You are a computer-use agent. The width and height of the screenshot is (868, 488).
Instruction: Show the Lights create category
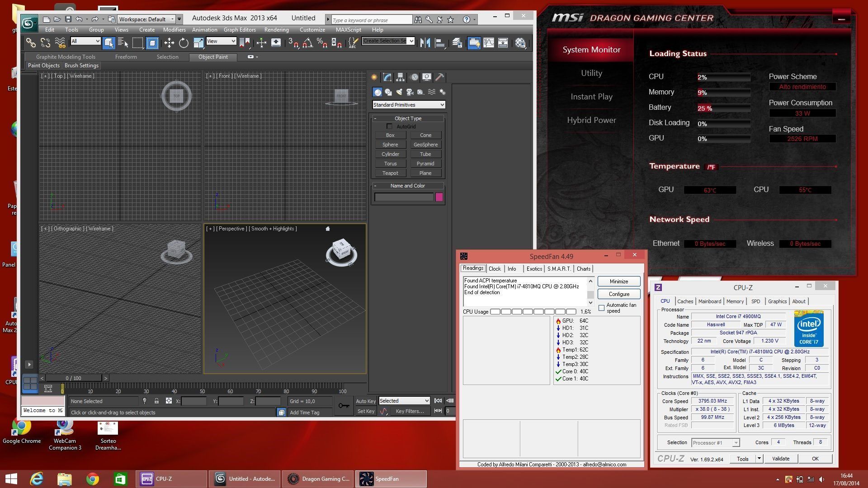399,92
